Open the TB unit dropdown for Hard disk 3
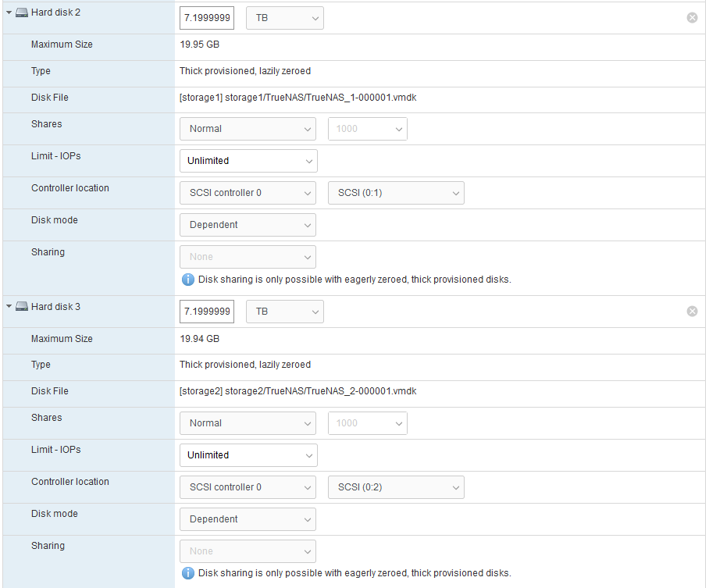Screen dimensions: 709x588 tap(285, 312)
